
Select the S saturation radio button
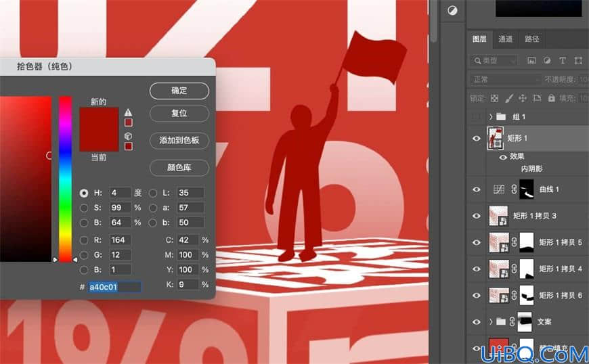click(x=84, y=208)
